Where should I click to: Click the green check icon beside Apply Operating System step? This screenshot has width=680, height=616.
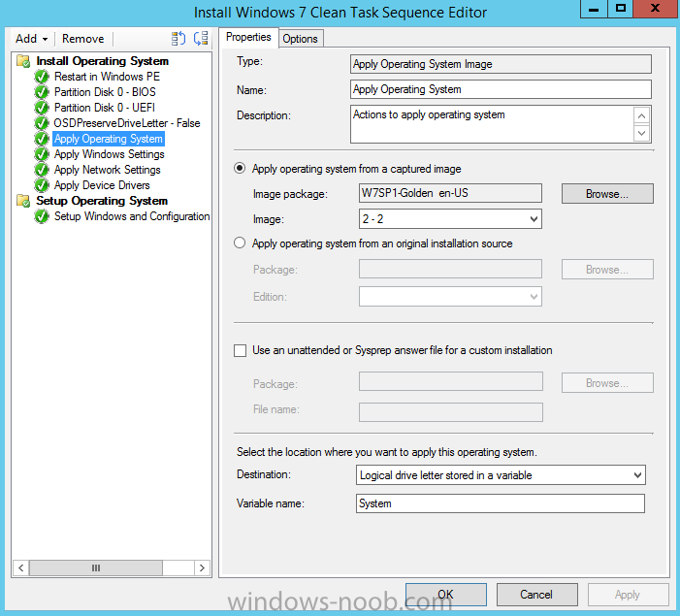[x=42, y=139]
